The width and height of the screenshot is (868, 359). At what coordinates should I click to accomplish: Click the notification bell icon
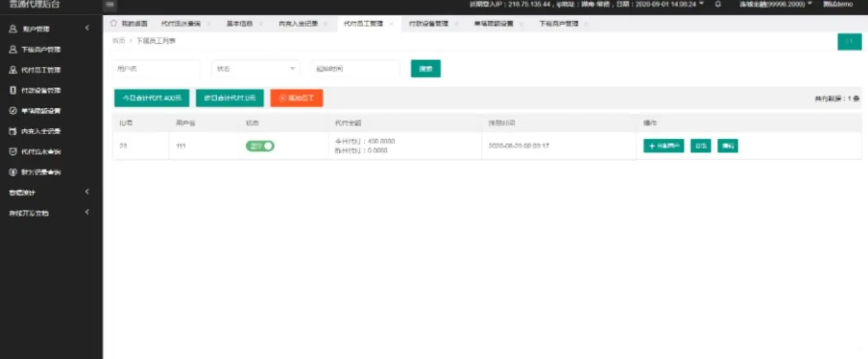point(718,5)
